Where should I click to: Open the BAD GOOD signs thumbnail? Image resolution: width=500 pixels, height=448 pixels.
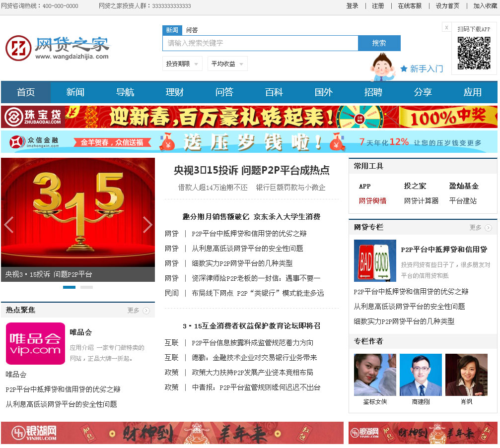[375, 260]
